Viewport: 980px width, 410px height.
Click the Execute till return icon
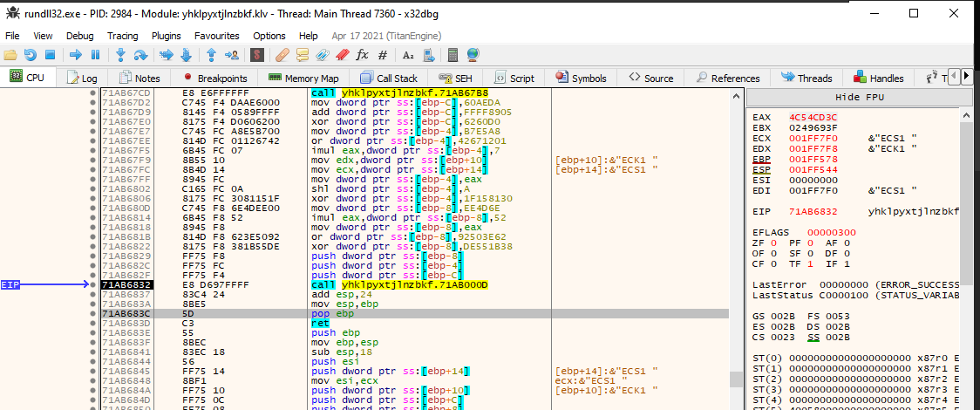click(x=211, y=55)
